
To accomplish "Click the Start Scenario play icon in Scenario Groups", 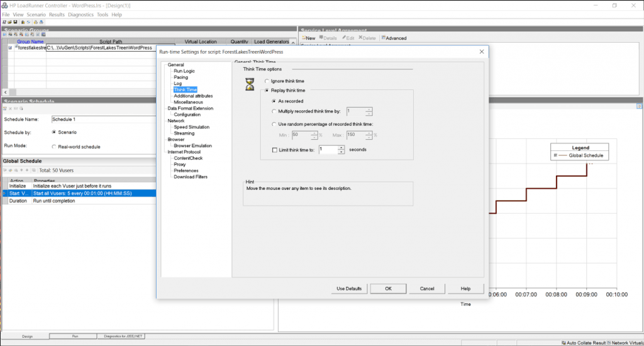I will [5, 34].
